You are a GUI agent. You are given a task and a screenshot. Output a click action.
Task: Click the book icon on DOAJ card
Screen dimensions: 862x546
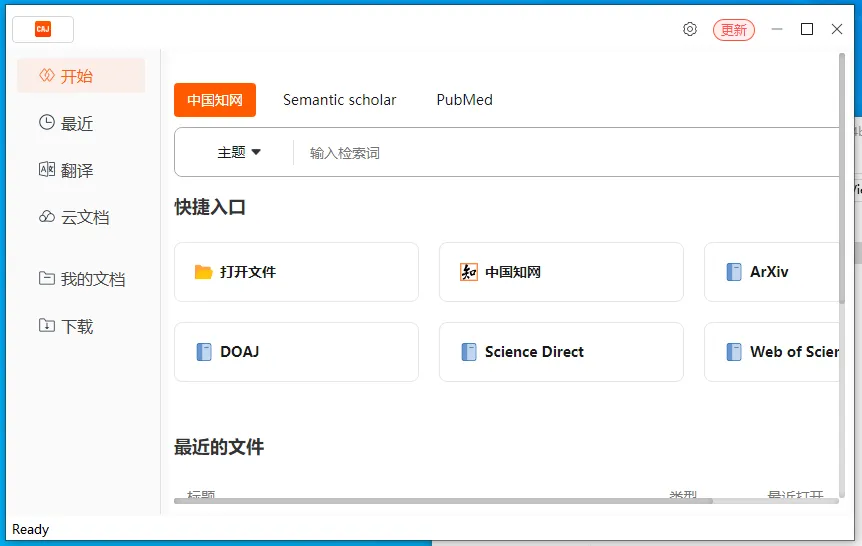(204, 352)
